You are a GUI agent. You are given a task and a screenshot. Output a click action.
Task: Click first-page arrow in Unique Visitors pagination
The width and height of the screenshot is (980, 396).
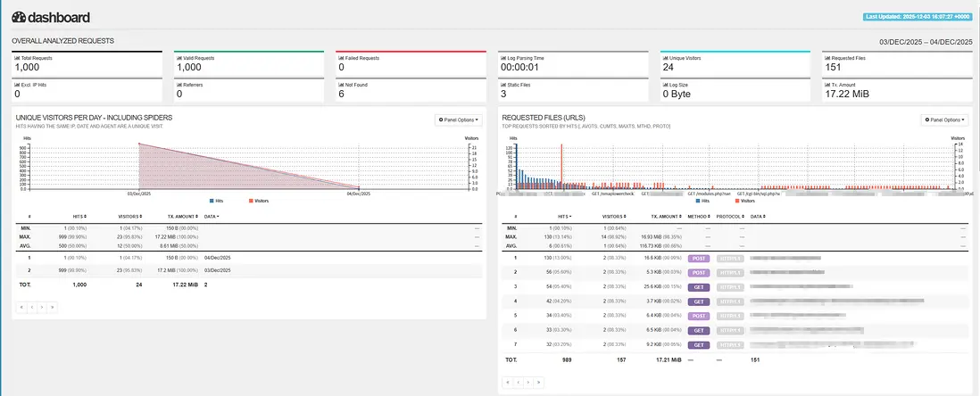(22, 306)
